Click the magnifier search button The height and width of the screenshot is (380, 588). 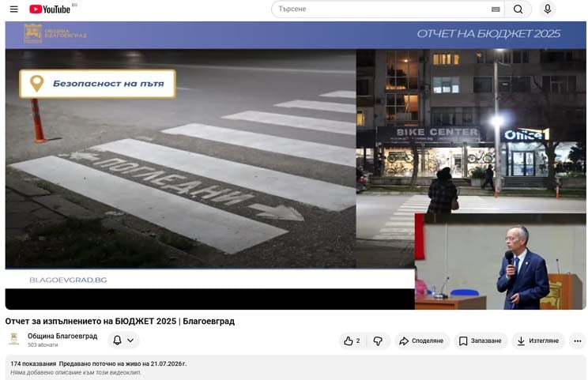(518, 9)
